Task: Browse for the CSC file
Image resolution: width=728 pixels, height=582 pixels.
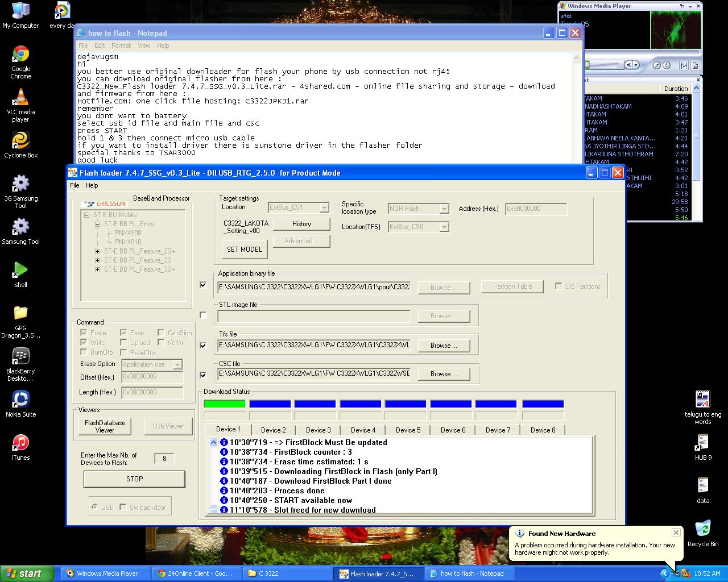Action: click(x=444, y=374)
